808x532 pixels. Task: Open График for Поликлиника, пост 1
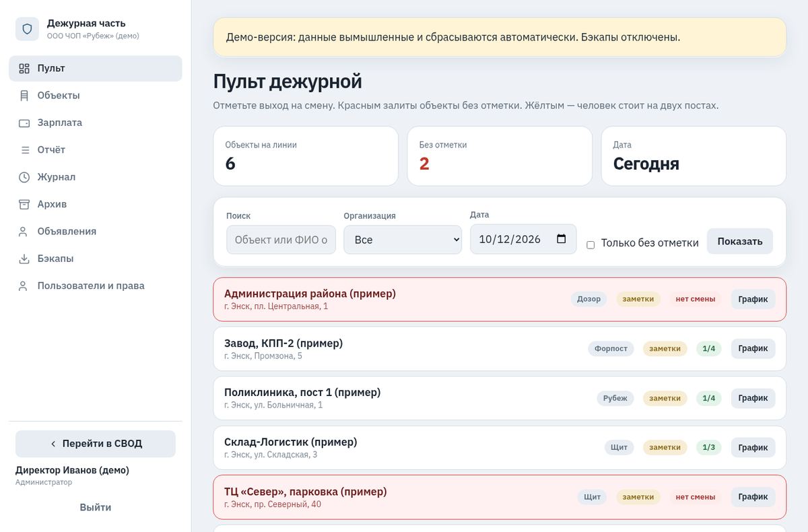[x=753, y=398]
